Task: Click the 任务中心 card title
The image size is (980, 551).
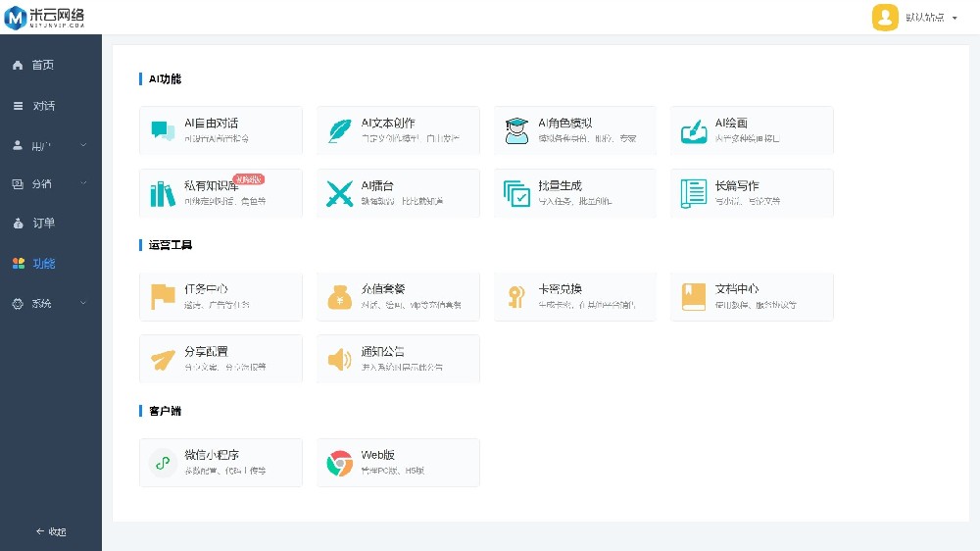Action: coord(206,289)
